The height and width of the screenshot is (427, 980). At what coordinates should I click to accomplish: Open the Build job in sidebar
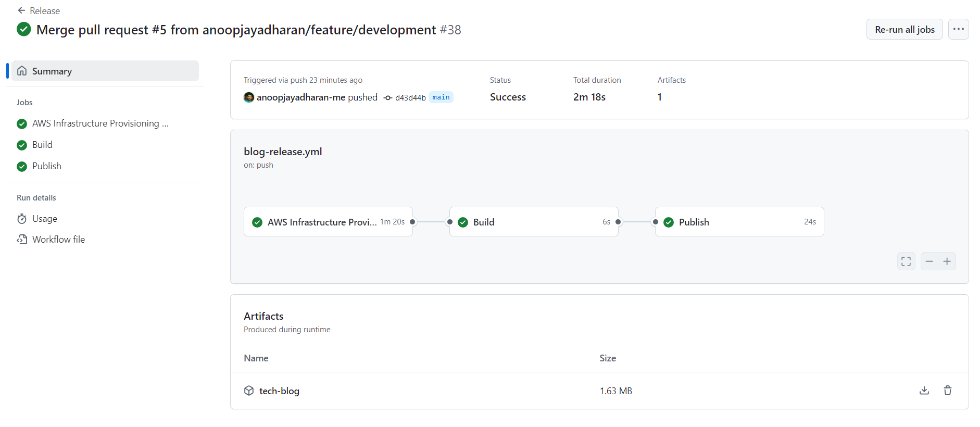tap(42, 145)
